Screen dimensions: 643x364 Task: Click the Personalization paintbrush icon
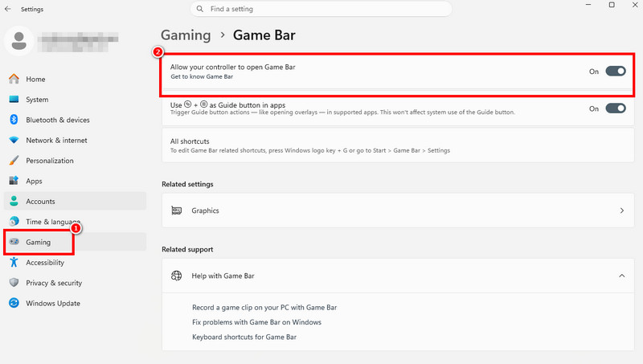14,160
